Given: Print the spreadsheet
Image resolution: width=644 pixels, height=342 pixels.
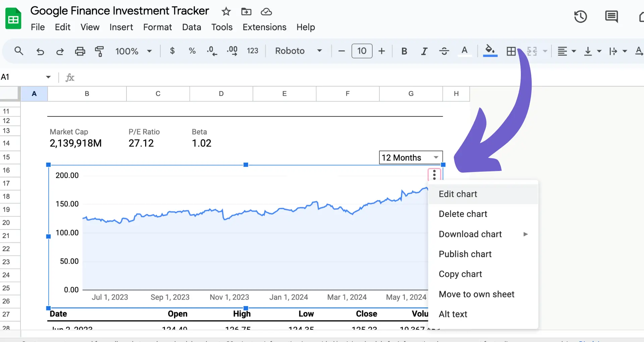Looking at the screenshot, I should click(x=80, y=51).
